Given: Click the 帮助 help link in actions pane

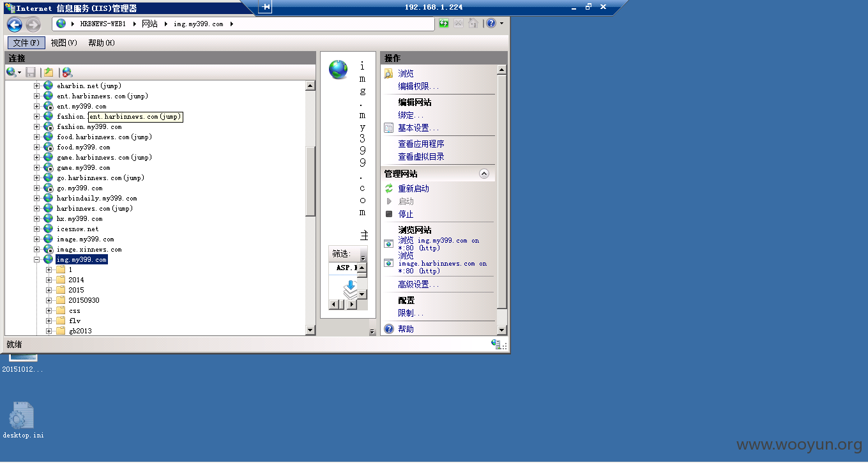Looking at the screenshot, I should [x=406, y=329].
